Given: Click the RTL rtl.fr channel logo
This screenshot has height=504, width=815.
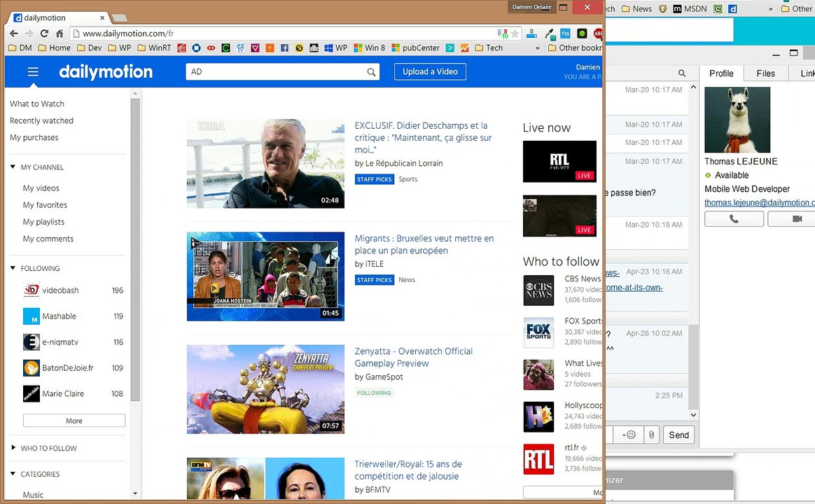Looking at the screenshot, I should pyautogui.click(x=538, y=458).
